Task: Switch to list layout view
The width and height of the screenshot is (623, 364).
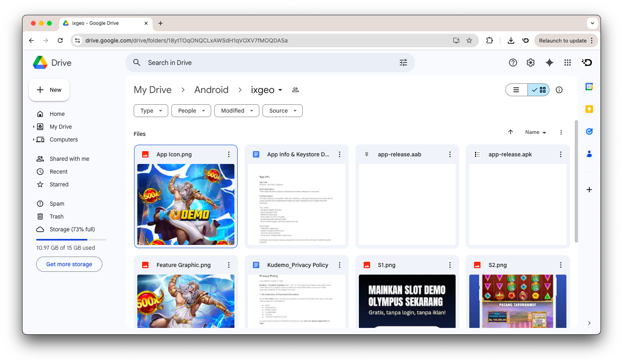Action: [517, 90]
